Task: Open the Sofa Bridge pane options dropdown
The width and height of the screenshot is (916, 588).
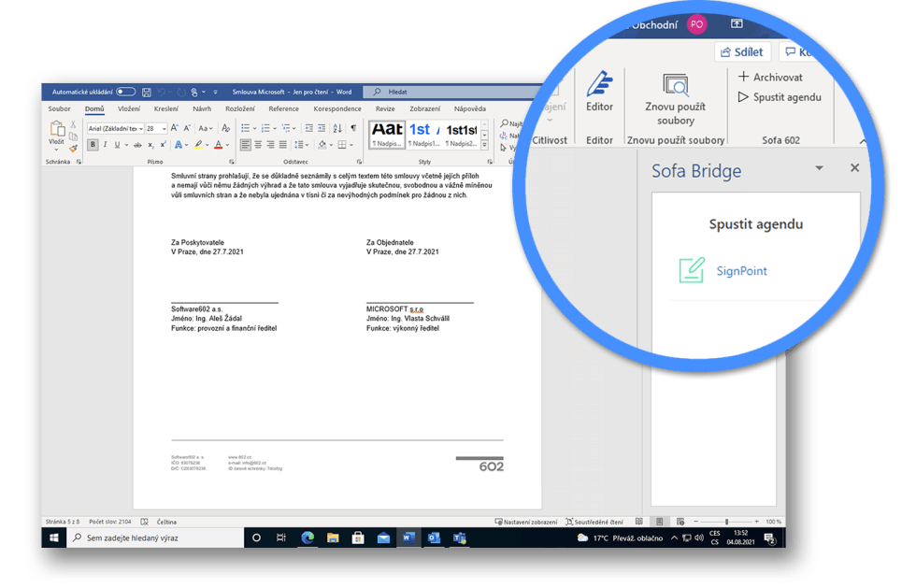Action: 819,168
